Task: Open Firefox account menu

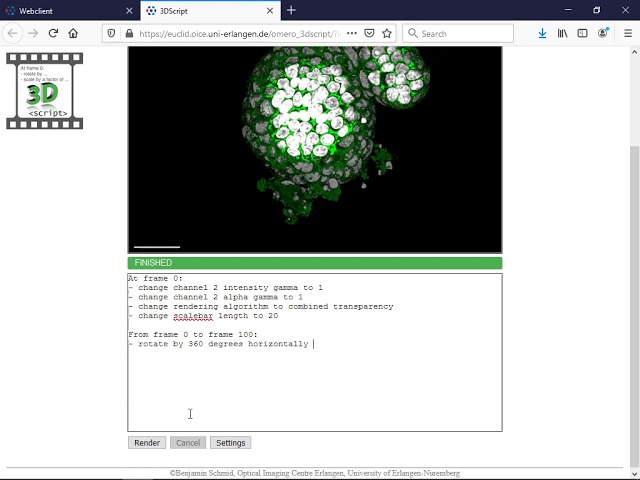Action: click(603, 33)
